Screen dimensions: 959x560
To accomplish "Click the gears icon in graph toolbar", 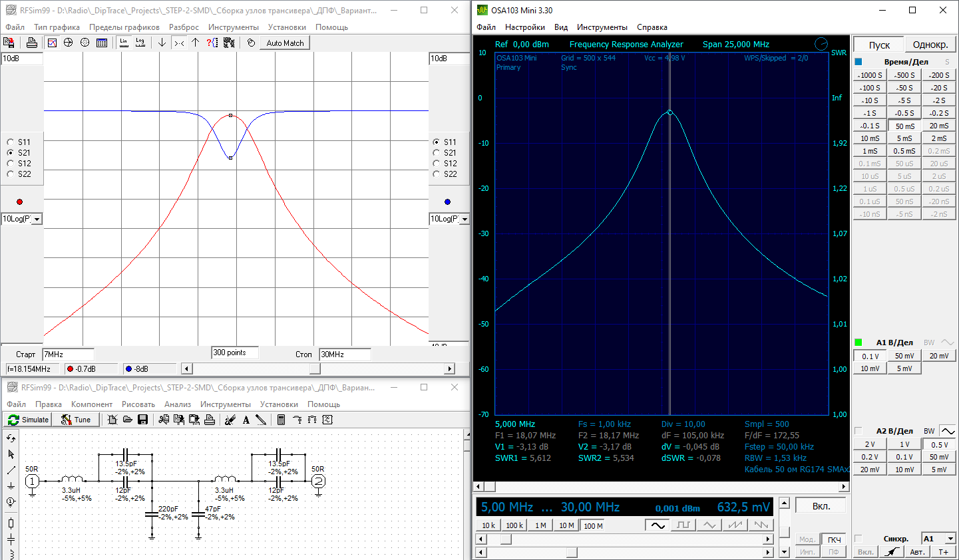I will (229, 43).
